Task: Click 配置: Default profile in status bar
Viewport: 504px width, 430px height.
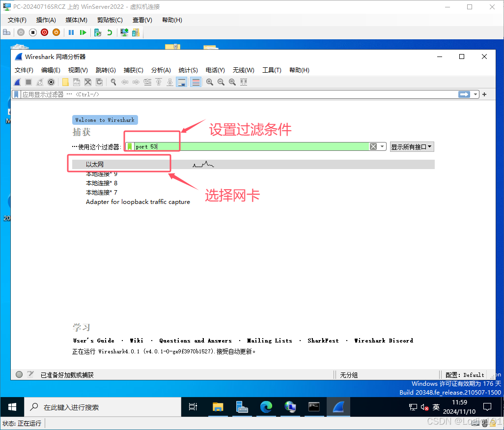Action: click(x=465, y=374)
